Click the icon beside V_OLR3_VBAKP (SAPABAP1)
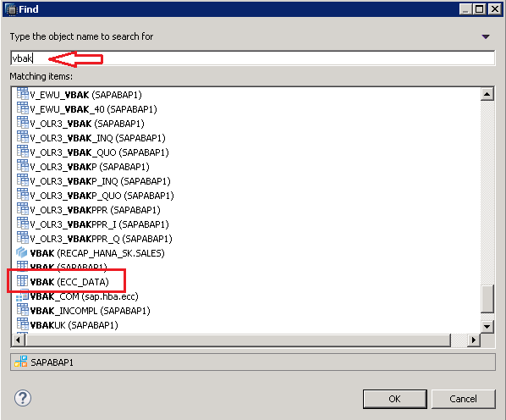This screenshot has width=506, height=420. [23, 166]
